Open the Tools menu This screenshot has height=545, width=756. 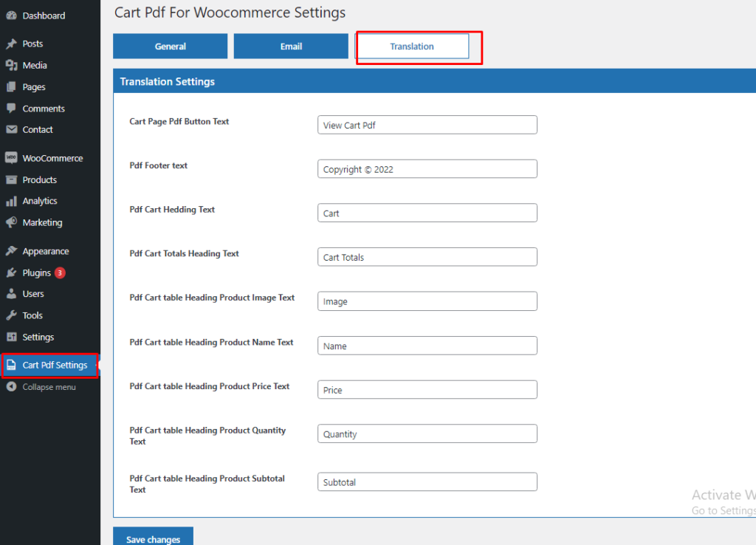[50, 315]
